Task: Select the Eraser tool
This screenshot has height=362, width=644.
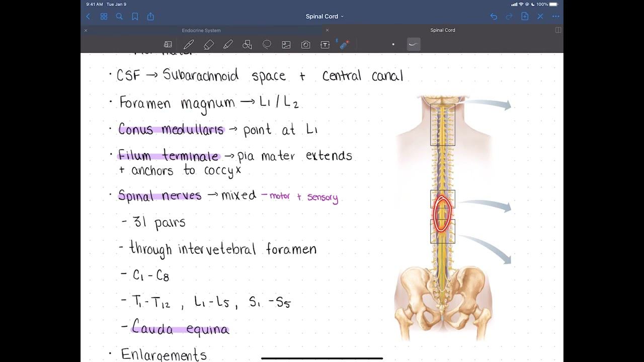Action: 208,45
